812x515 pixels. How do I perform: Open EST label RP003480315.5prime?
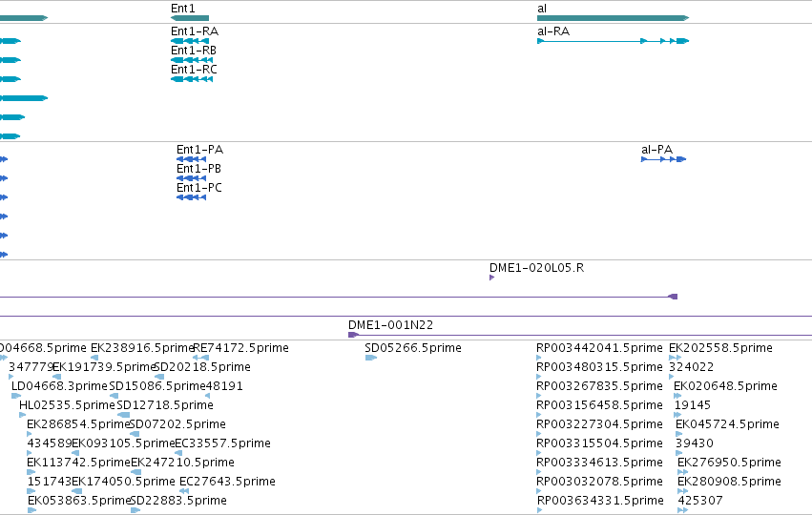pyautogui.click(x=599, y=367)
